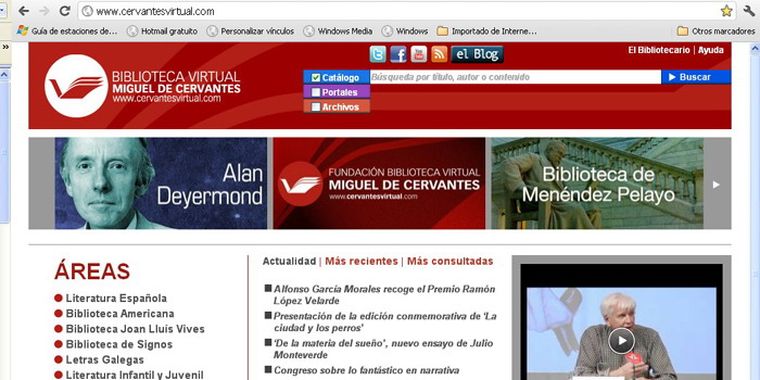Open the Twitter social icon

tap(378, 54)
